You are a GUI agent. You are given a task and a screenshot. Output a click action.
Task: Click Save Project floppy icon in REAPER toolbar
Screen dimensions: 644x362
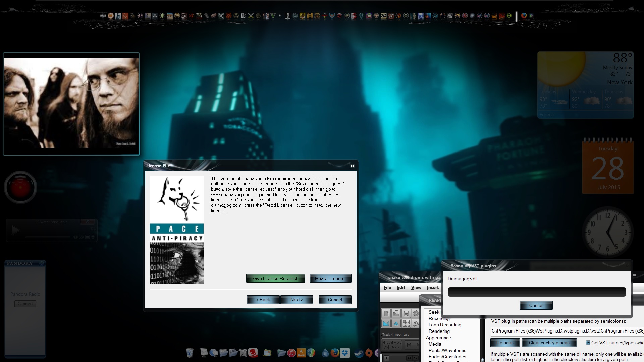click(406, 313)
